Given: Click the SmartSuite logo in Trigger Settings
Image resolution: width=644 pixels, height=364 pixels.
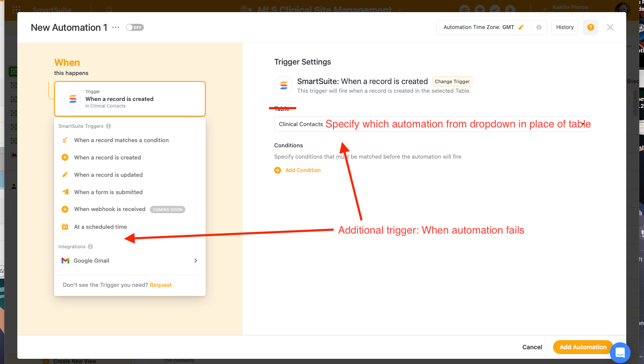Looking at the screenshot, I should pos(284,85).
